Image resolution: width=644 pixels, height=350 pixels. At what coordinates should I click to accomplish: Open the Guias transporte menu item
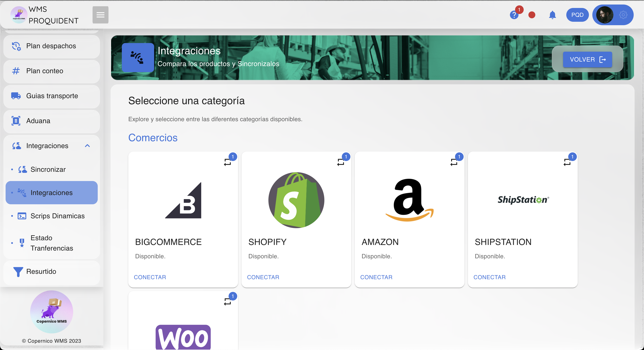pyautogui.click(x=52, y=96)
